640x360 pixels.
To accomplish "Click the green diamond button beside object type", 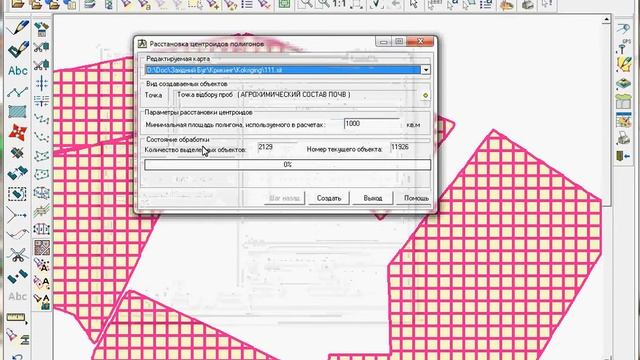I will pos(425,95).
